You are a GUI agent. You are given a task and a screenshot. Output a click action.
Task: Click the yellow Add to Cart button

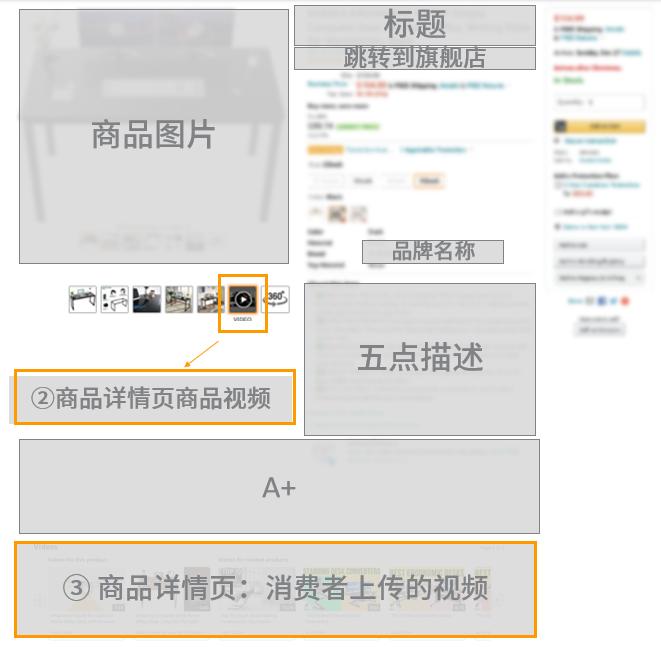(599, 126)
